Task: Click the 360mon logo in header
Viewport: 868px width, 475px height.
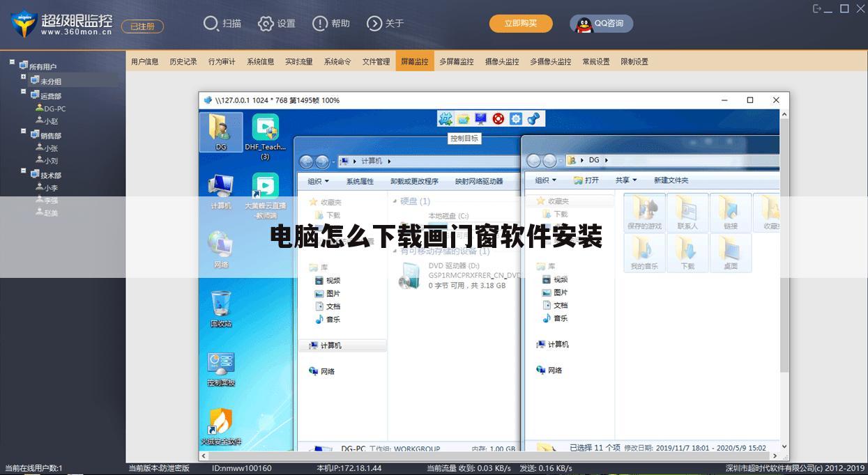Action: coord(26,23)
